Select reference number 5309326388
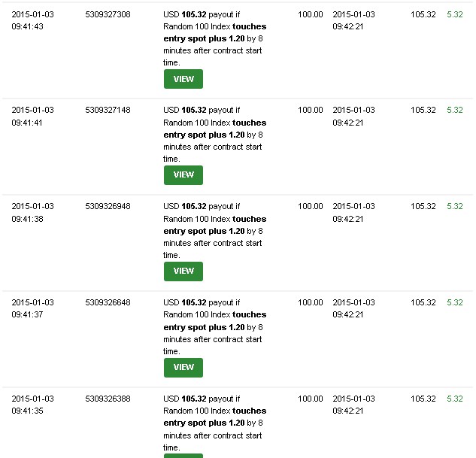This screenshot has width=476, height=458. tap(108, 399)
